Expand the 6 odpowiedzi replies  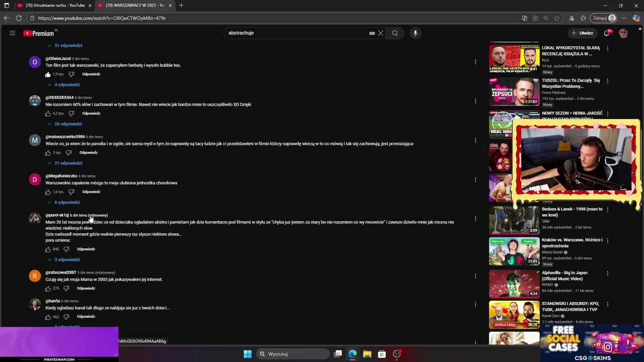coord(63,202)
